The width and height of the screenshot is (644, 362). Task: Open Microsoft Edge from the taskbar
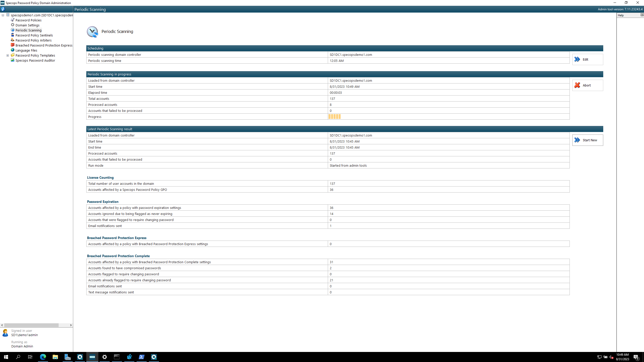tap(43, 357)
